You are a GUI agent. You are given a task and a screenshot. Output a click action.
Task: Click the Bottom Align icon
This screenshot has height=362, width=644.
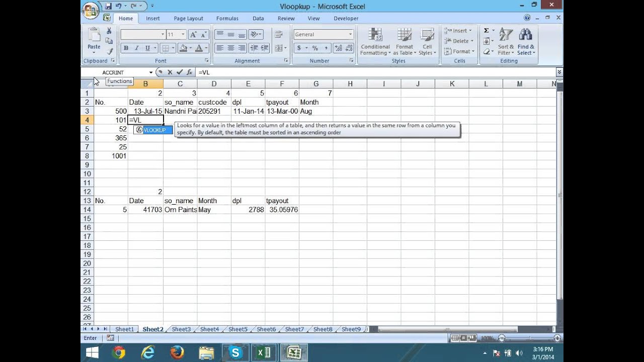pos(242,35)
